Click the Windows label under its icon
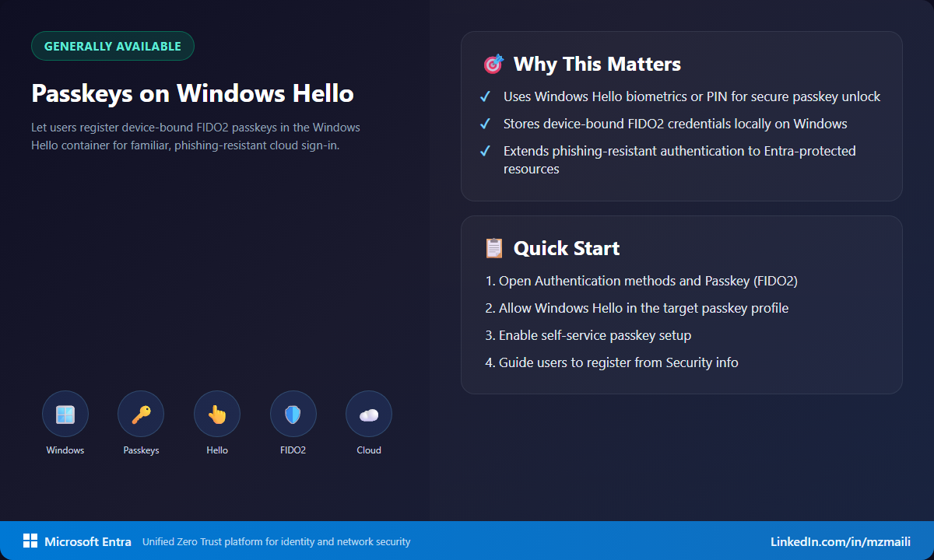Viewport: 934px width, 560px height. pos(65,450)
